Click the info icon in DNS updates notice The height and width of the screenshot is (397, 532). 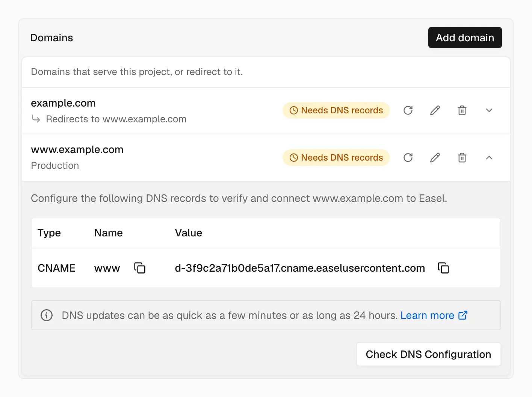tap(47, 315)
